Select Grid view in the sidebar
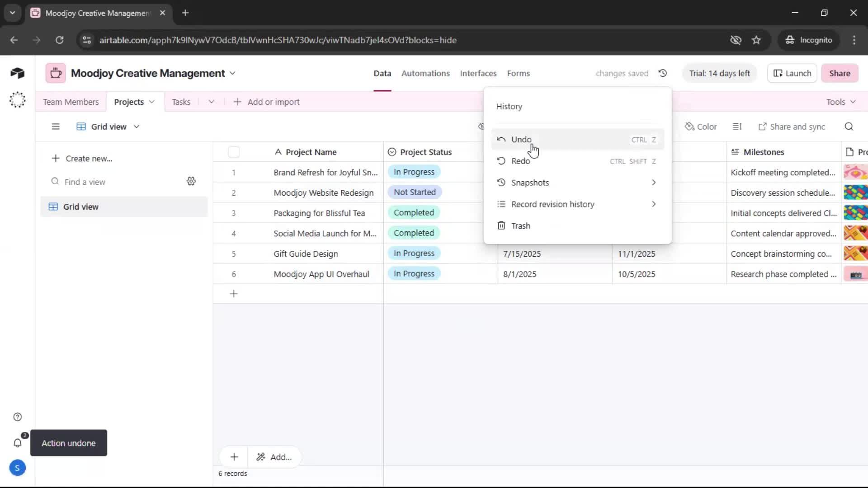Image resolution: width=868 pixels, height=488 pixels. (124, 206)
